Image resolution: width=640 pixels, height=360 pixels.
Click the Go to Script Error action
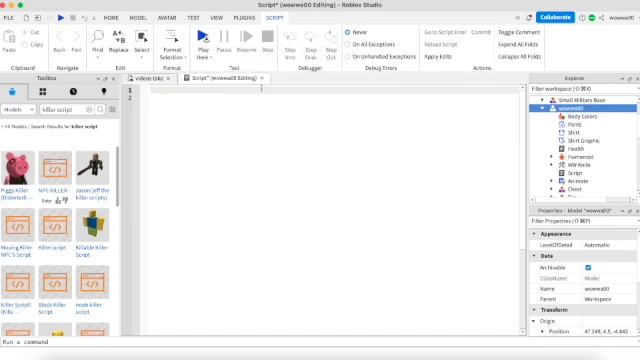click(445, 32)
